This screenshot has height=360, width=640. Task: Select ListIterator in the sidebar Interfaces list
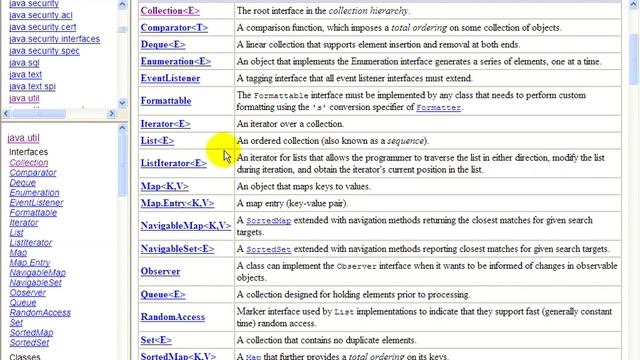pyautogui.click(x=31, y=242)
